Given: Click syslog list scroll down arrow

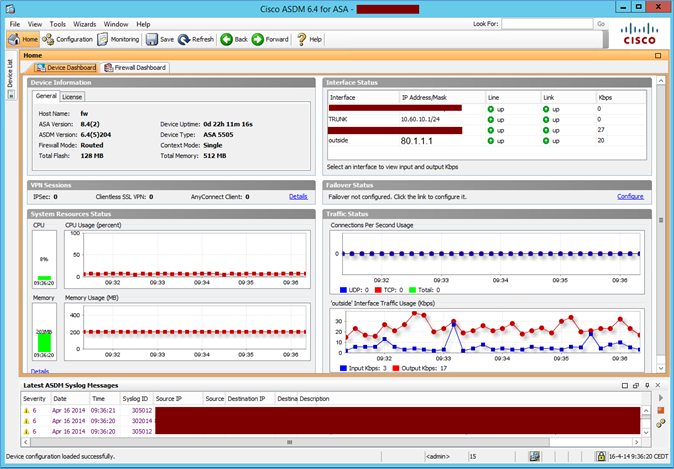Looking at the screenshot, I should point(645,433).
